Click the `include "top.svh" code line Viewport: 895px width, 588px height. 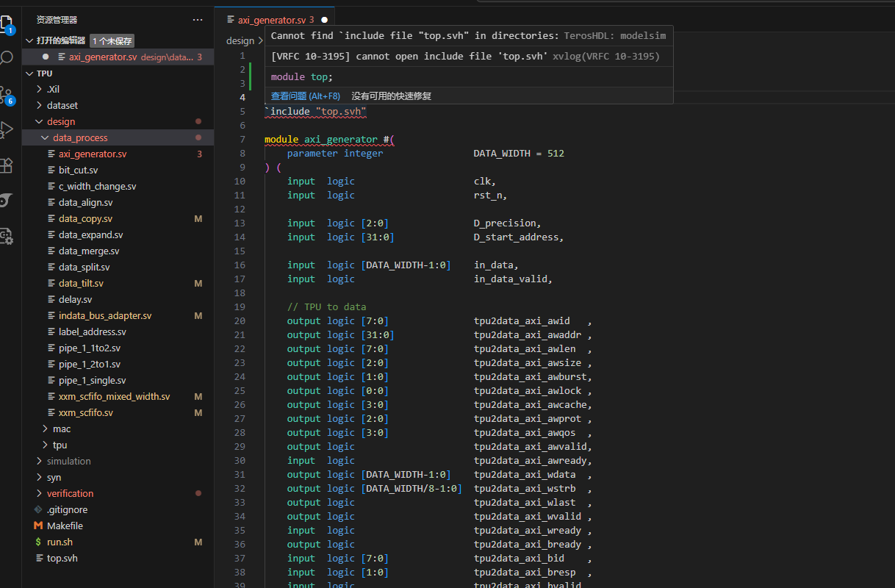pos(316,111)
